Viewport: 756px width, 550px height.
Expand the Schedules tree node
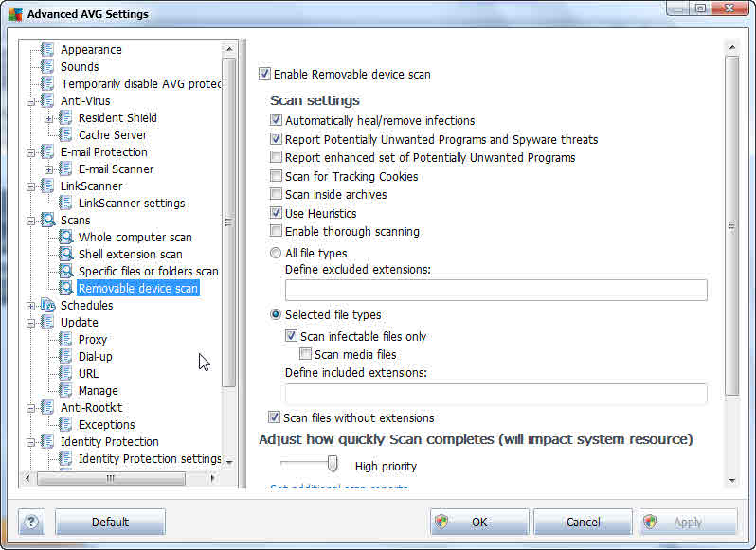pyautogui.click(x=31, y=306)
